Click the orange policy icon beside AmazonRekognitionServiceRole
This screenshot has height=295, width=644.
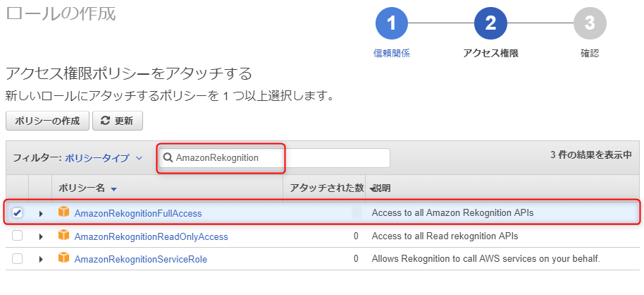click(63, 258)
